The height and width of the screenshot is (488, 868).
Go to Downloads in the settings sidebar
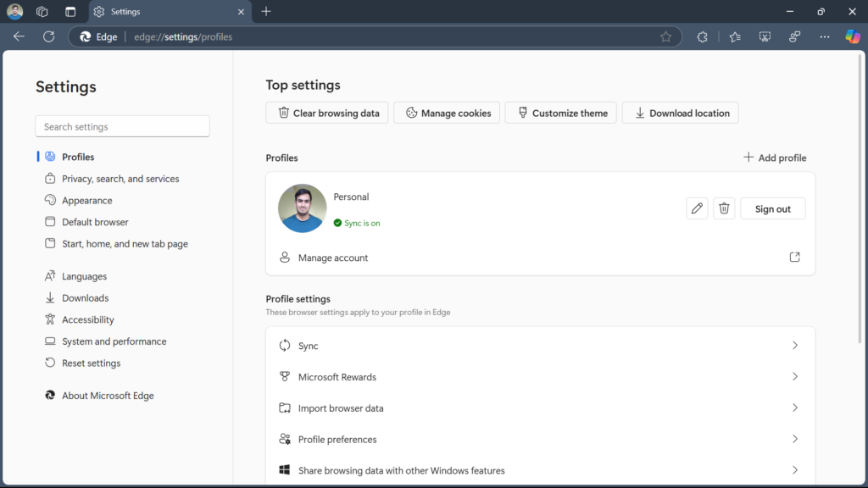click(x=85, y=298)
